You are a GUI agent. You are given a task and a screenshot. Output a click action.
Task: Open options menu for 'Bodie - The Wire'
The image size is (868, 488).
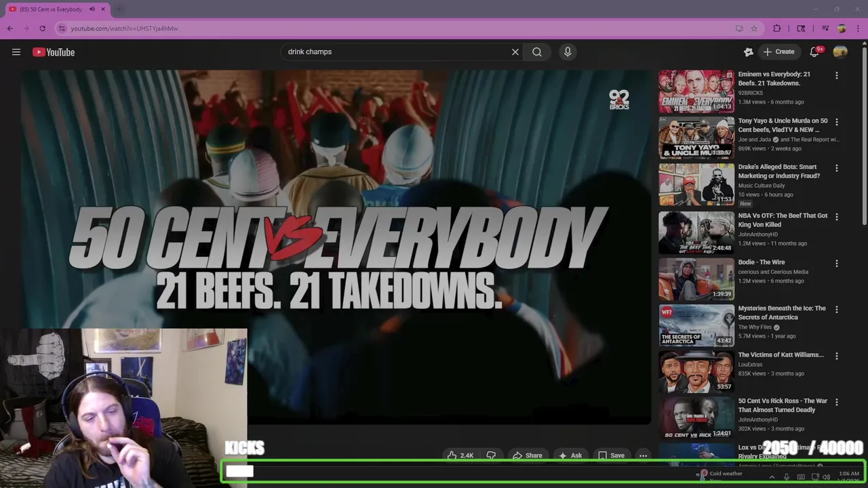837,264
